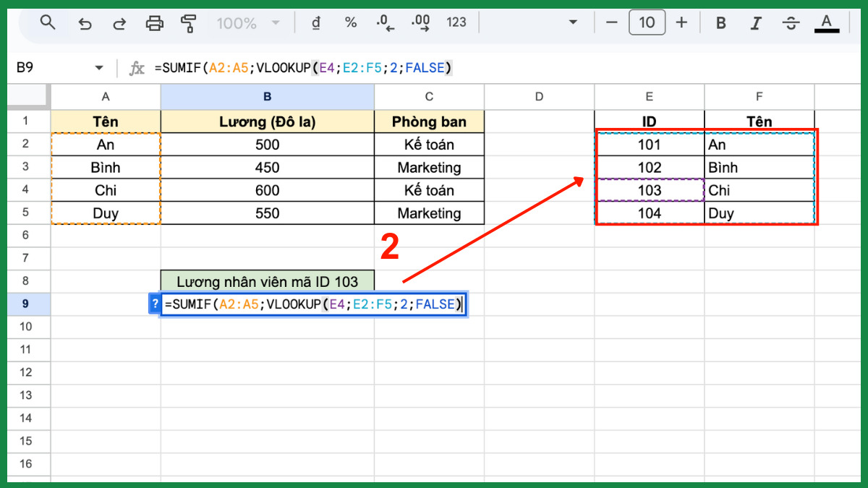Click the decrease decimal places icon
The width and height of the screenshot is (868, 488).
[385, 23]
